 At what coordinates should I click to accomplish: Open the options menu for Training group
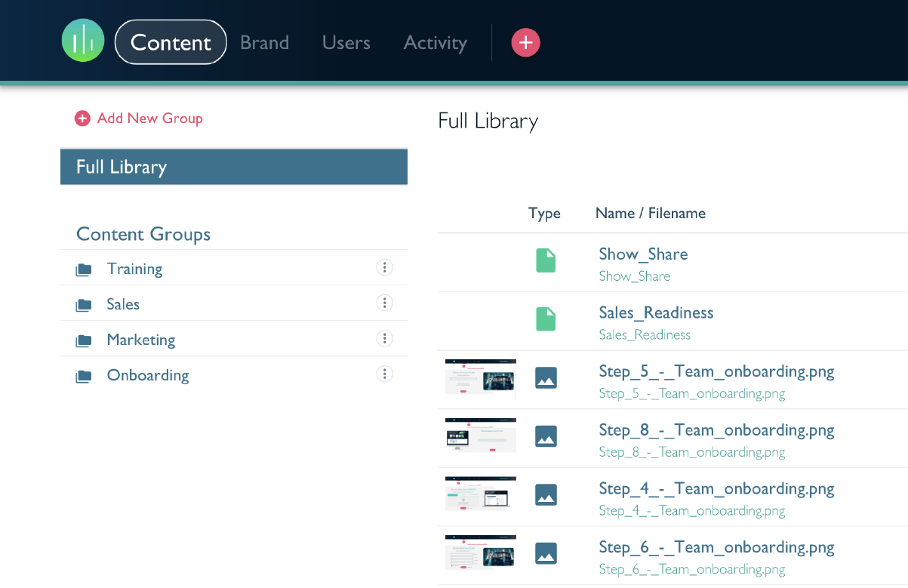click(385, 267)
